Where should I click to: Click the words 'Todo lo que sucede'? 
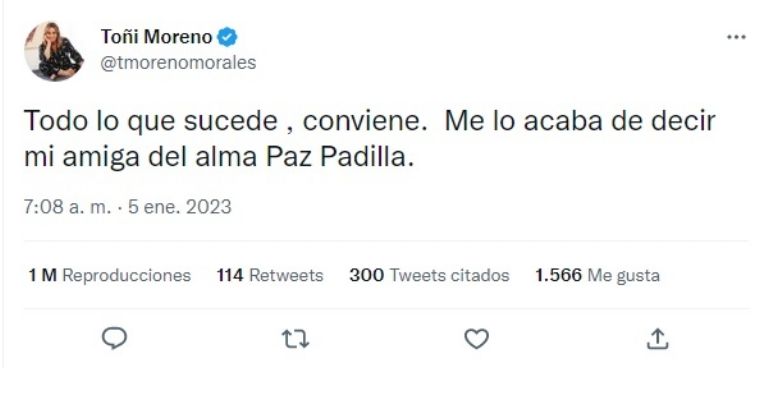click(150, 120)
